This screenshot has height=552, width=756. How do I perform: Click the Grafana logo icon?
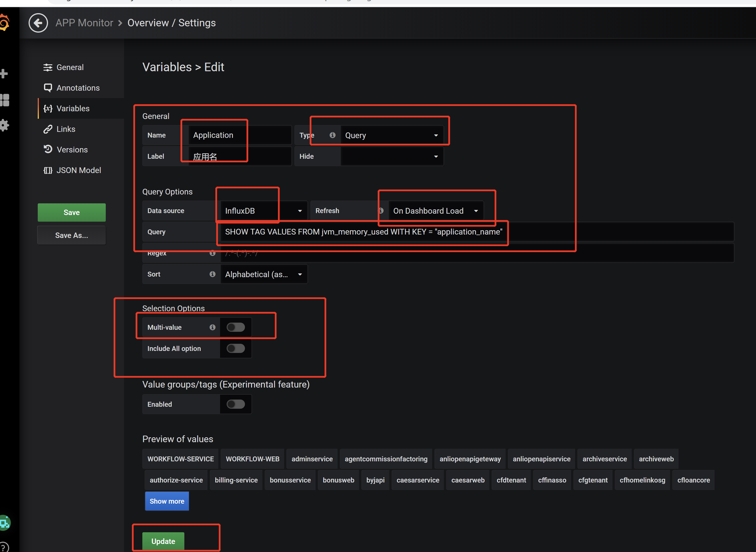[4, 23]
